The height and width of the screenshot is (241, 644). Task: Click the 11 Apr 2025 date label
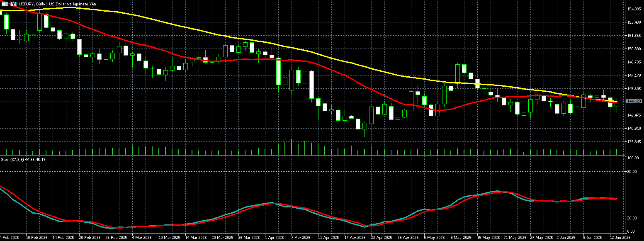tap(328, 238)
